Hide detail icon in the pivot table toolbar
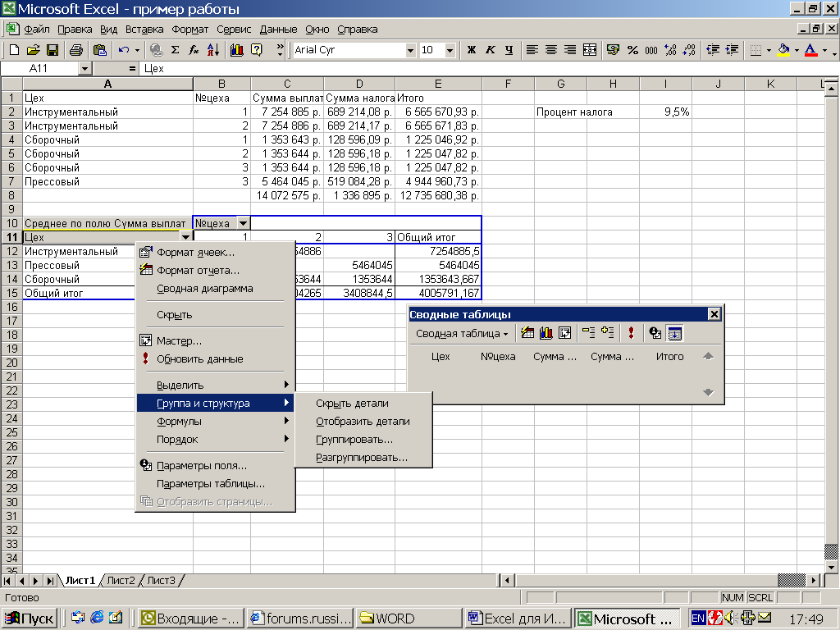 click(588, 333)
